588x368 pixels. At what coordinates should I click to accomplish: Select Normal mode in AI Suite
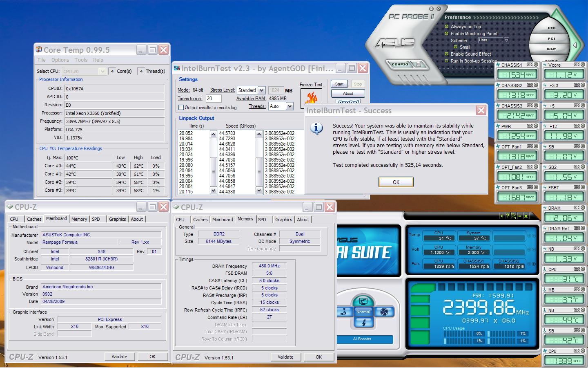pos(363,312)
